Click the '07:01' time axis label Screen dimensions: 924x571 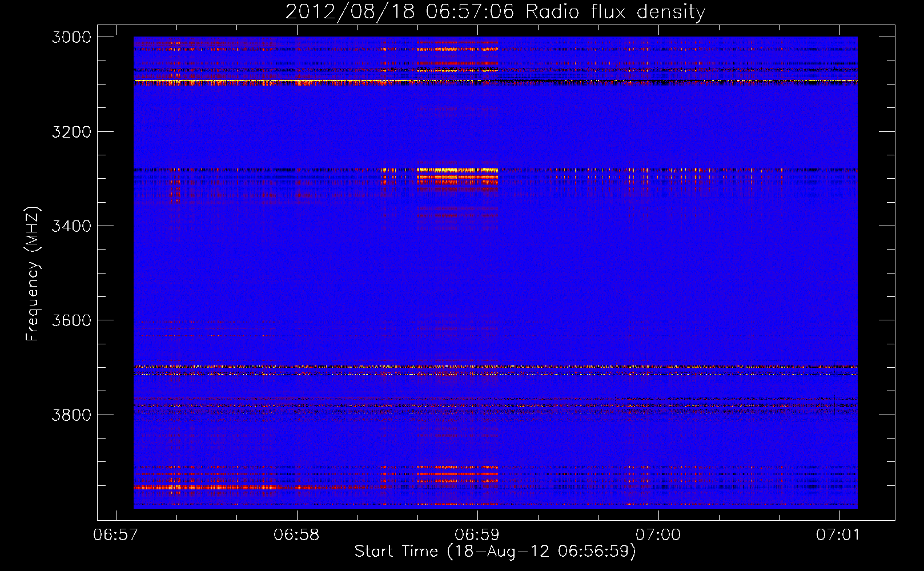pos(838,534)
